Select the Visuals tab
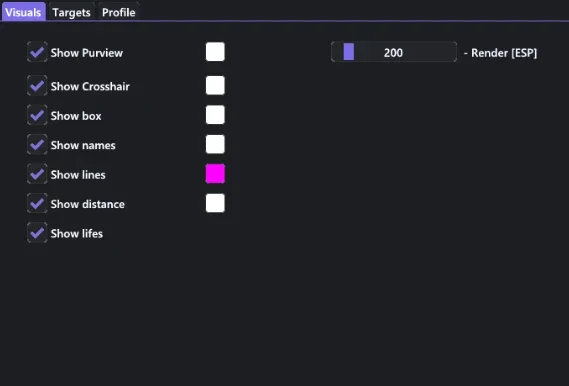Viewport: 569px width, 386px height. pyautogui.click(x=24, y=12)
